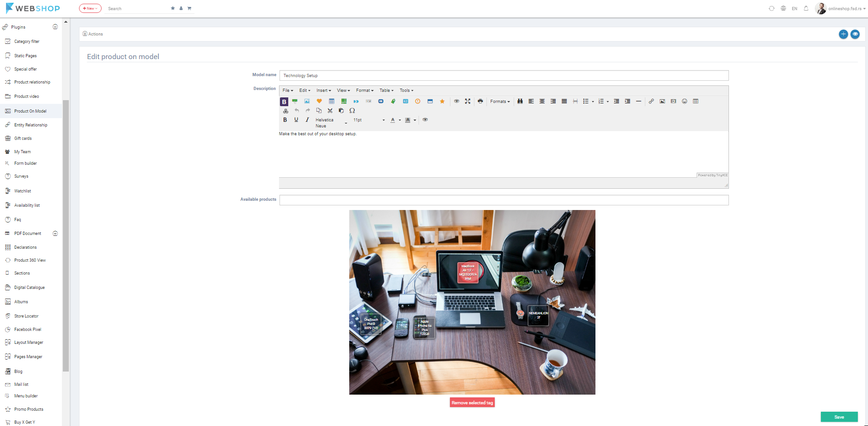Click the star favorites icon beside search
The height and width of the screenshot is (426, 868).
click(x=173, y=8)
